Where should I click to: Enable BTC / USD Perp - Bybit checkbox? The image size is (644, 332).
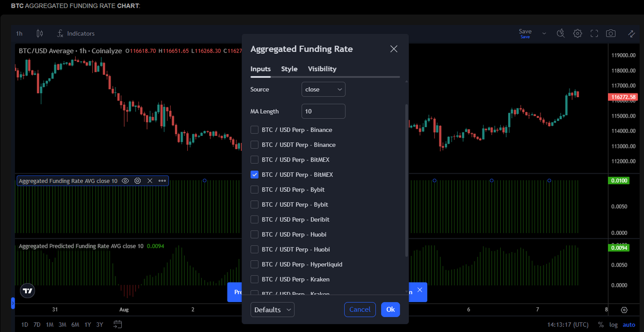tap(254, 190)
